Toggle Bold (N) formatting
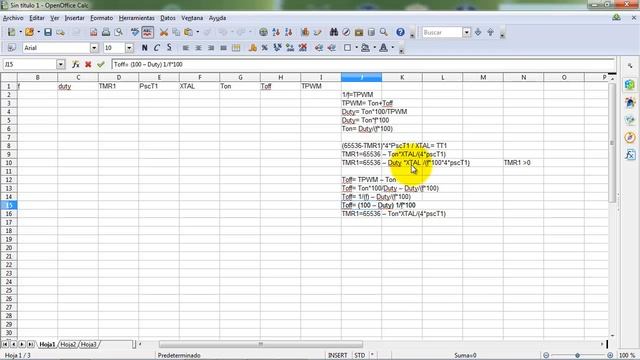640x360 pixels. tap(144, 48)
